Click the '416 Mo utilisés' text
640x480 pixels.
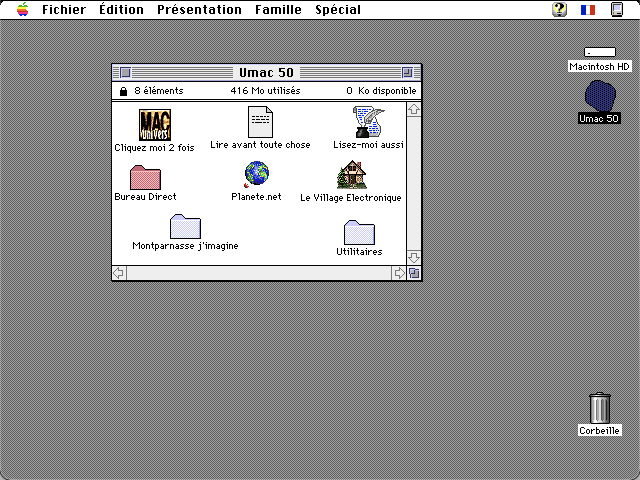coord(265,91)
